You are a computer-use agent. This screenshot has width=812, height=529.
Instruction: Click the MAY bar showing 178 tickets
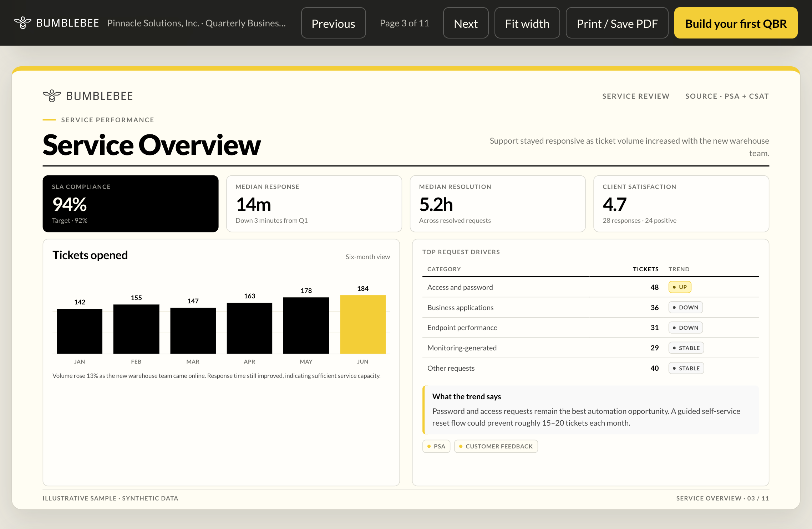pyautogui.click(x=306, y=325)
